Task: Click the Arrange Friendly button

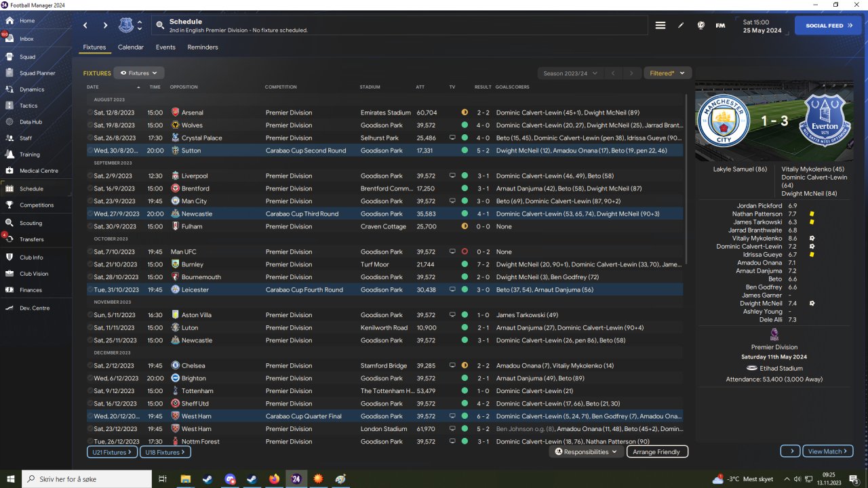Action: tap(657, 451)
